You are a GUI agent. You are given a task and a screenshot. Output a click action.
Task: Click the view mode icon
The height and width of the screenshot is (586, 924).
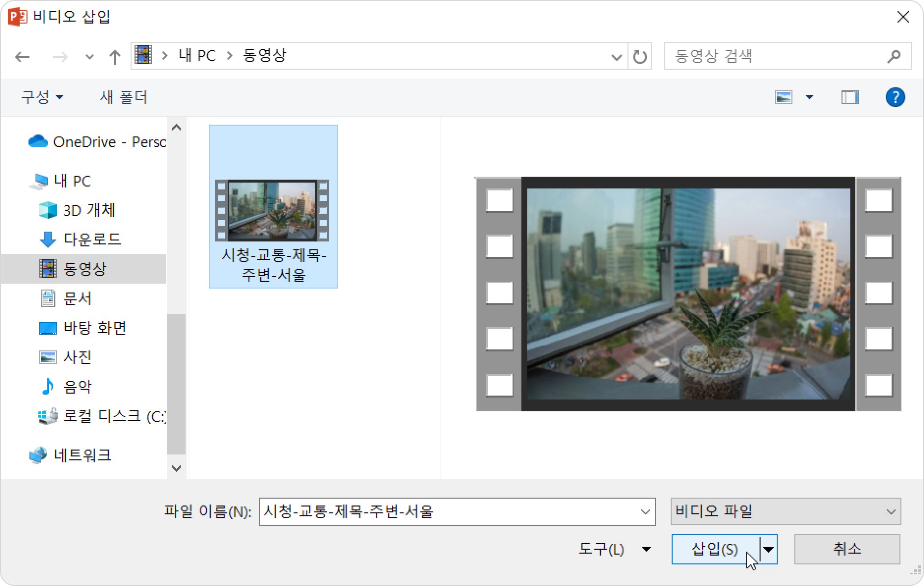pos(784,97)
